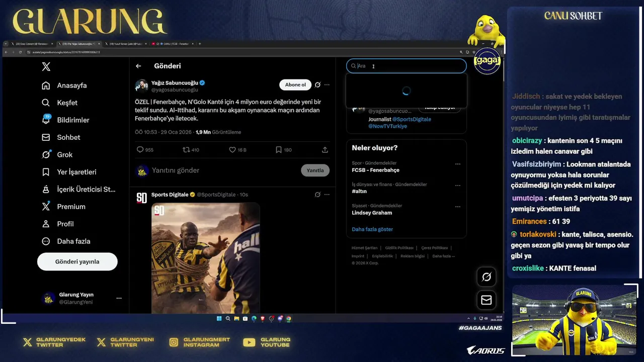Expand Daha fazla menu in sidebar
644x362 pixels.
click(x=66, y=241)
